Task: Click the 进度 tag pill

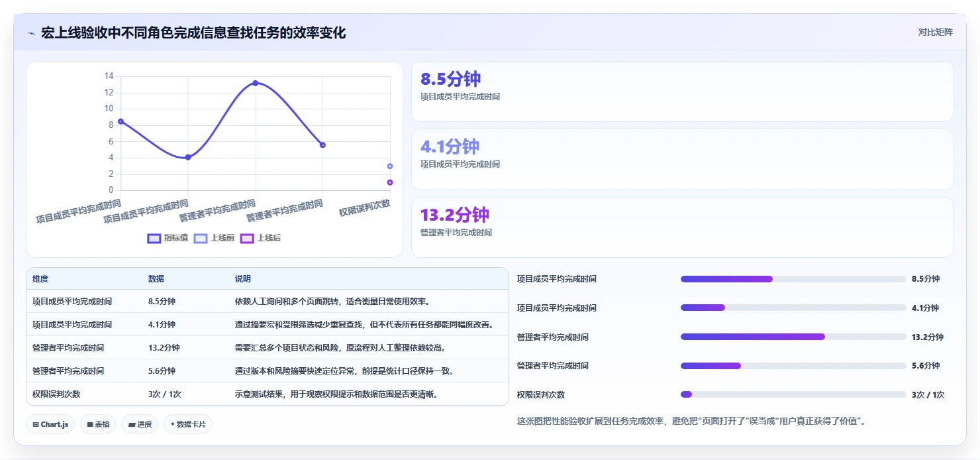Action: tap(140, 424)
